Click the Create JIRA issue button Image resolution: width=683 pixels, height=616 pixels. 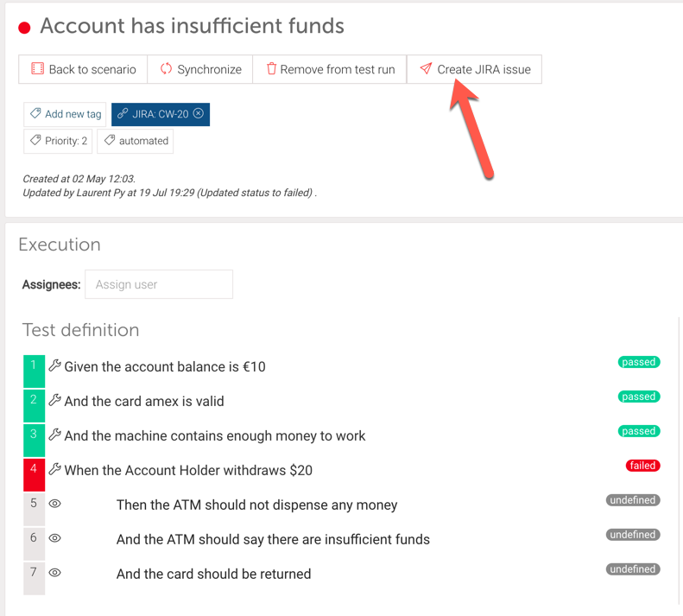[x=474, y=69]
